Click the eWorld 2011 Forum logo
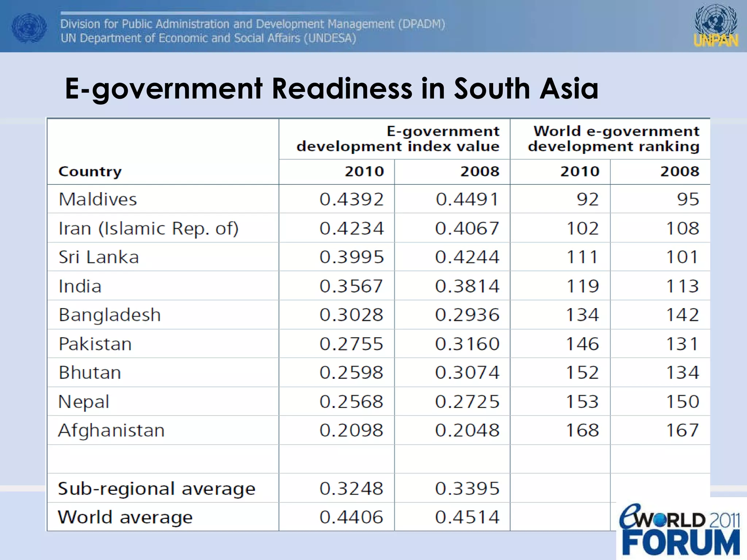The width and height of the screenshot is (747, 560). (x=681, y=530)
